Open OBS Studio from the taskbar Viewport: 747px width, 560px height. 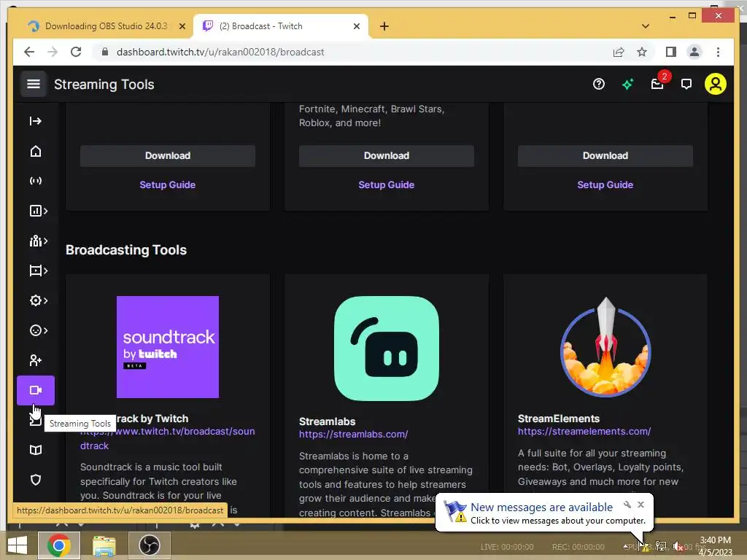point(149,545)
